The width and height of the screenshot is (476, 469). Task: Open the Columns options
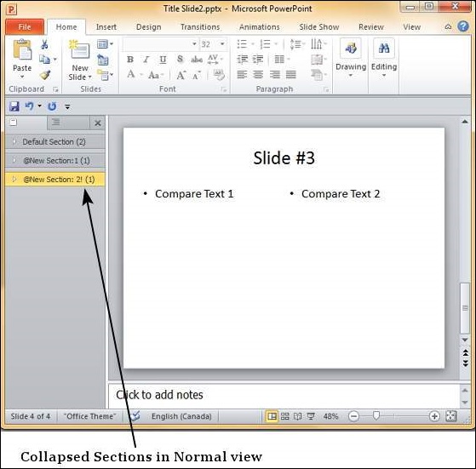pyautogui.click(x=282, y=60)
